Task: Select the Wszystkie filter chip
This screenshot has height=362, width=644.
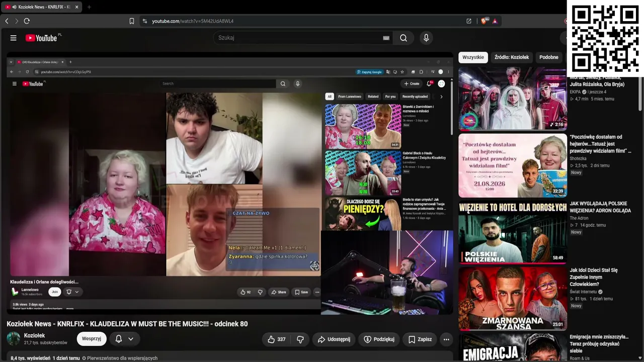Action: pyautogui.click(x=473, y=57)
